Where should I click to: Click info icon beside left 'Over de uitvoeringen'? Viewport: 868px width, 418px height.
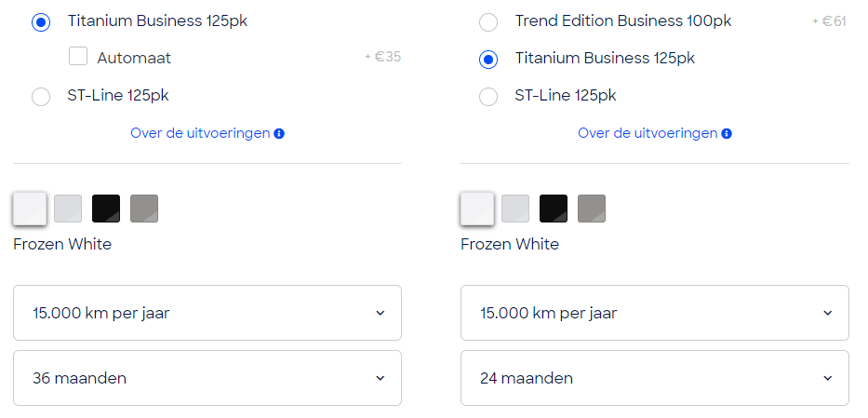point(280,133)
